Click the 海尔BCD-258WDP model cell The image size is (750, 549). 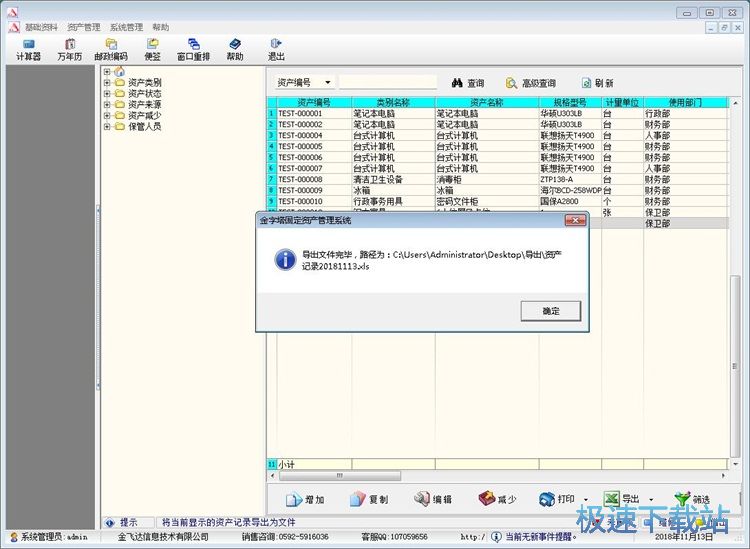[x=570, y=190]
